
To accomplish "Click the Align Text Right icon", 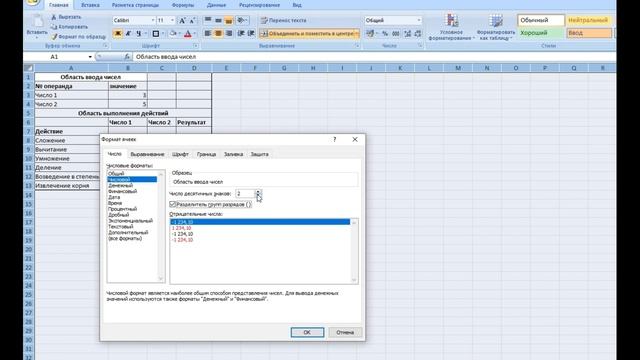I will (229, 33).
